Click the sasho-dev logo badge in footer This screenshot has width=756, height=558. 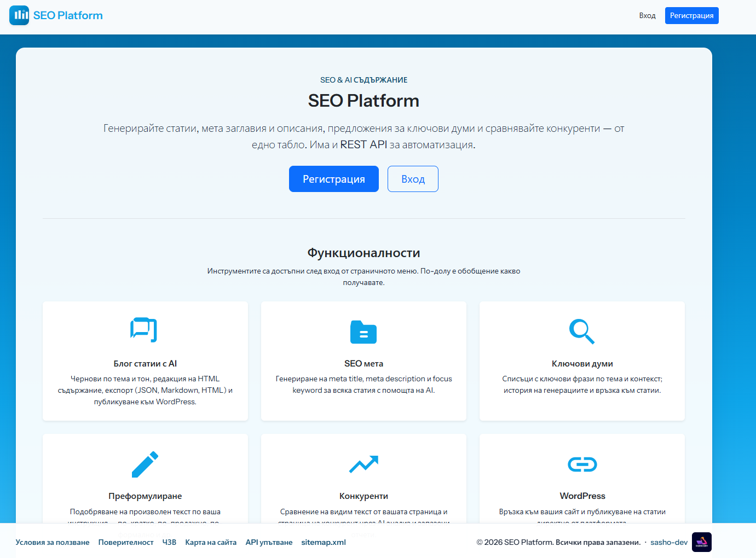(702, 542)
